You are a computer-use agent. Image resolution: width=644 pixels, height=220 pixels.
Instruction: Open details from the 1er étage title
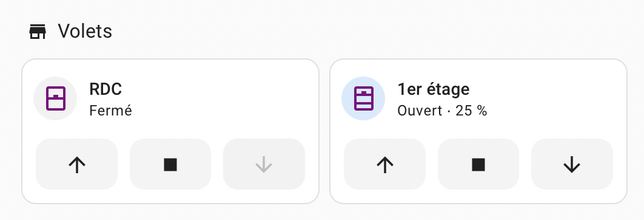434,89
